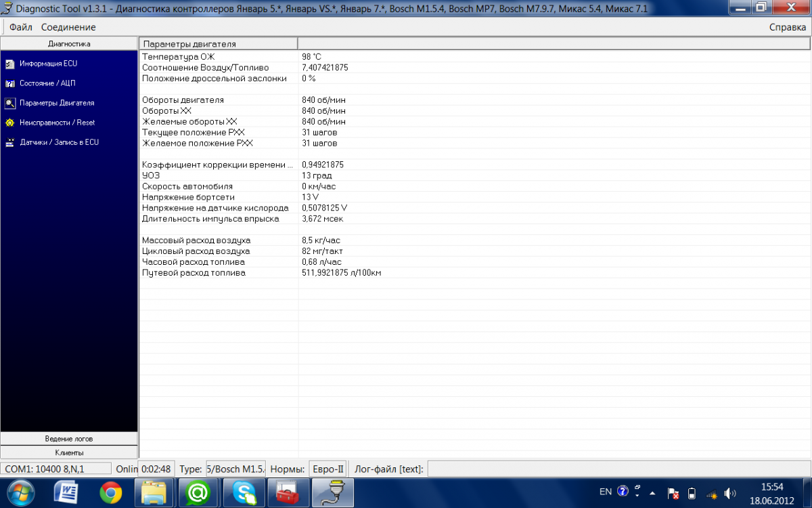Click value 511,9921875 л/100км
The width and height of the screenshot is (812, 508).
coord(342,273)
